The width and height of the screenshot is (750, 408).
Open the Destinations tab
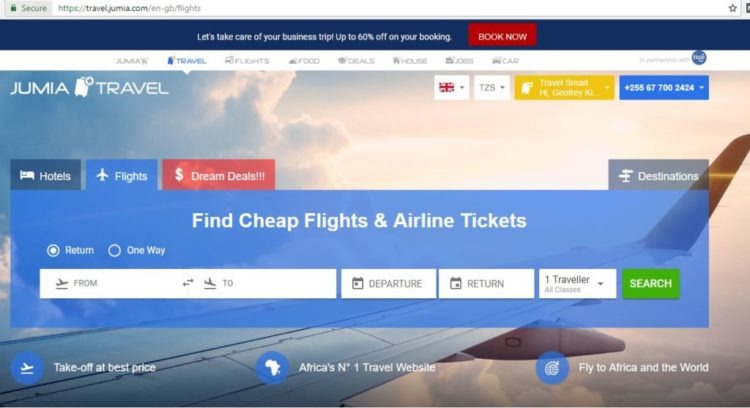659,176
